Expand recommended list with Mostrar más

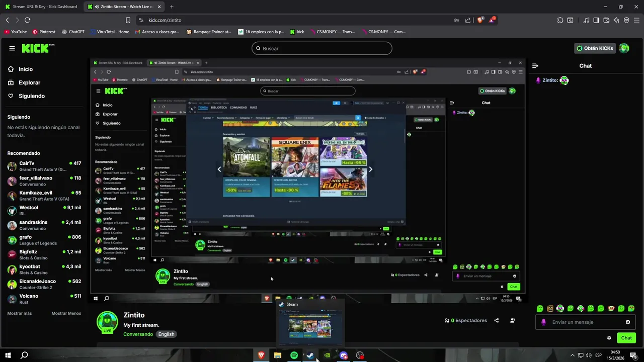point(20,313)
